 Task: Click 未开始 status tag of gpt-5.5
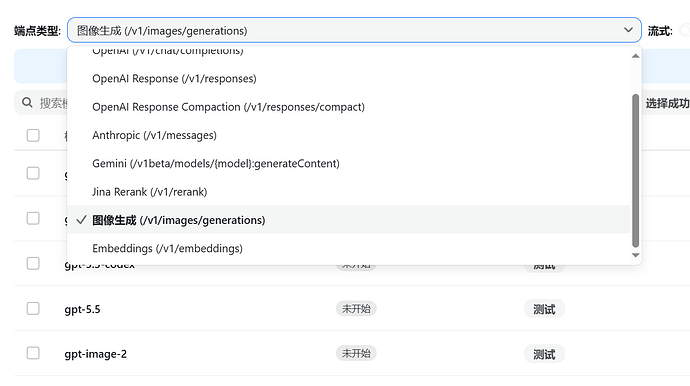pos(356,309)
